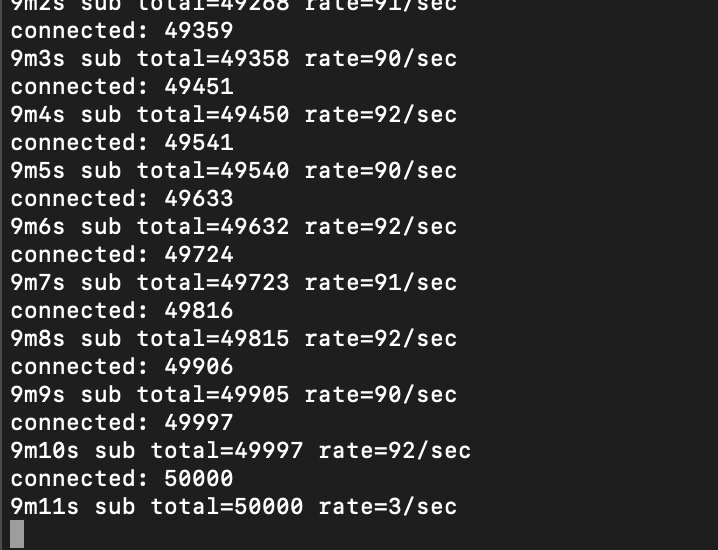Image resolution: width=718 pixels, height=550 pixels.
Task: Click the "connected: 49633" output
Action: pos(122,199)
